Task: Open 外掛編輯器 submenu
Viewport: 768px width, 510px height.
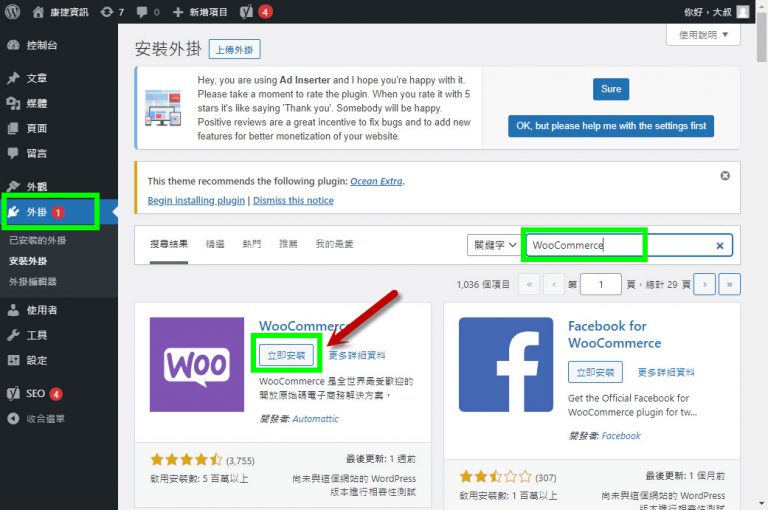Action: (x=33, y=282)
